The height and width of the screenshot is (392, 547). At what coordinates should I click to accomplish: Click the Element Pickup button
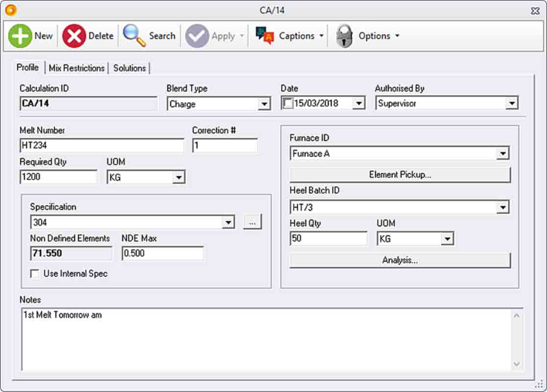[399, 174]
